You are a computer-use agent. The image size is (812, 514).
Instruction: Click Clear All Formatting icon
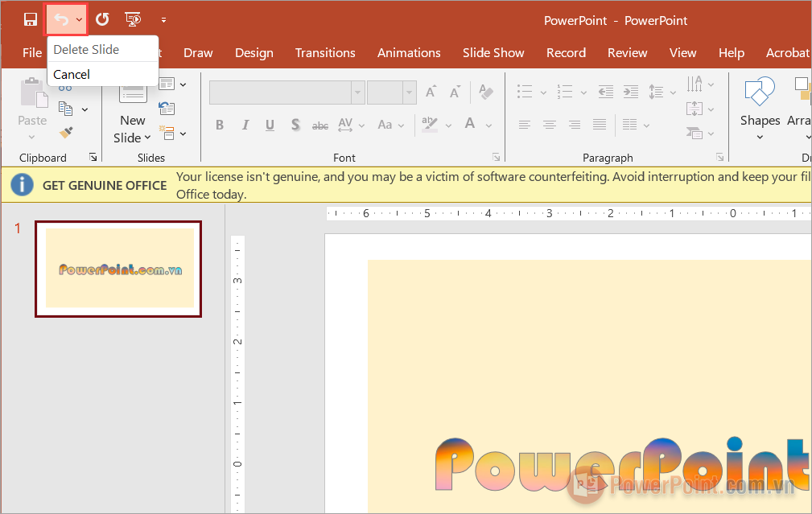pyautogui.click(x=486, y=93)
